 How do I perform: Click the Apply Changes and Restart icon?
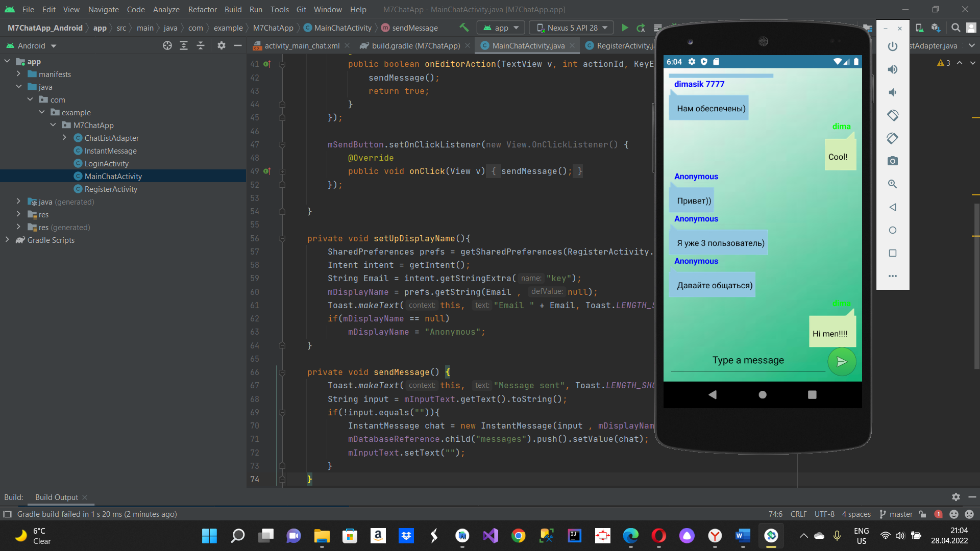coord(641,28)
